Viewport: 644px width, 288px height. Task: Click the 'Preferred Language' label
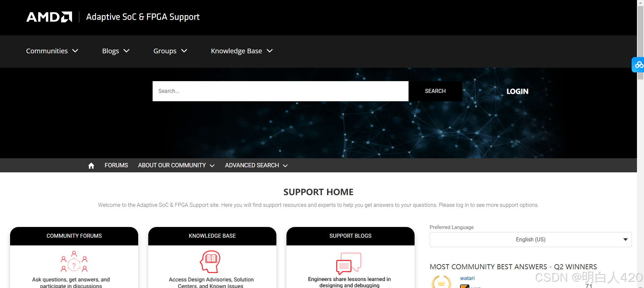451,227
